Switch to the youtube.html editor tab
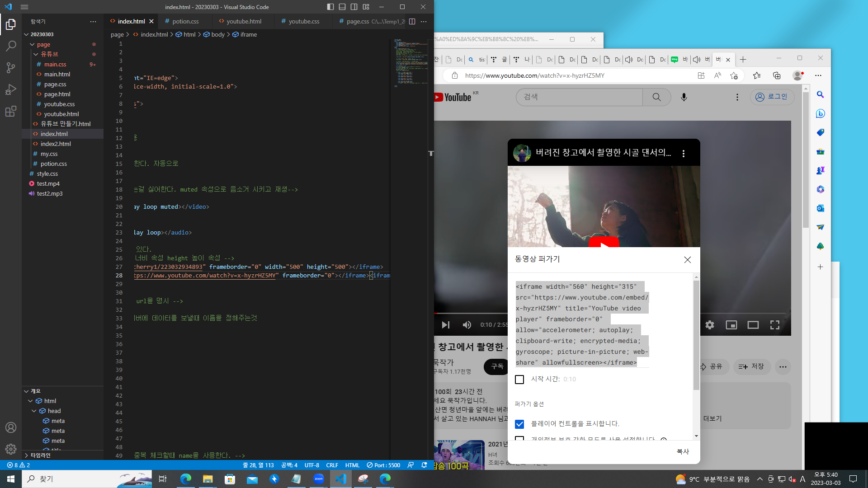Image resolution: width=868 pixels, height=488 pixels. (x=244, y=21)
